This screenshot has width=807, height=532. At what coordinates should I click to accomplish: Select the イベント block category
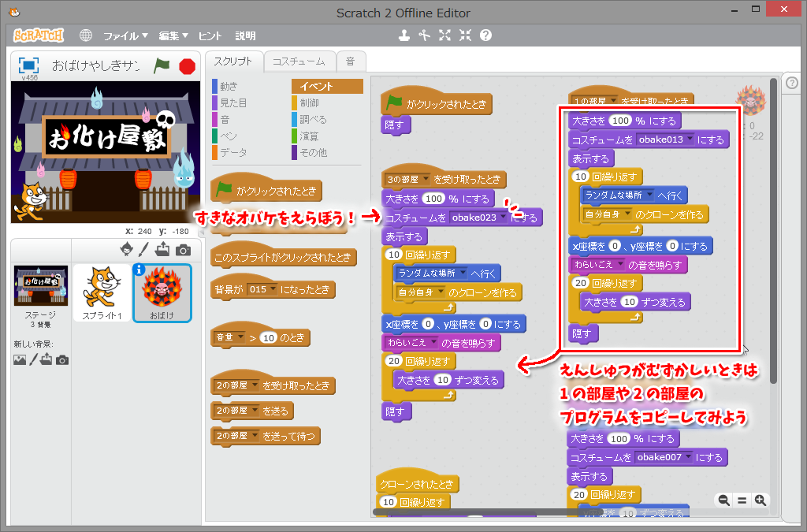(x=327, y=86)
